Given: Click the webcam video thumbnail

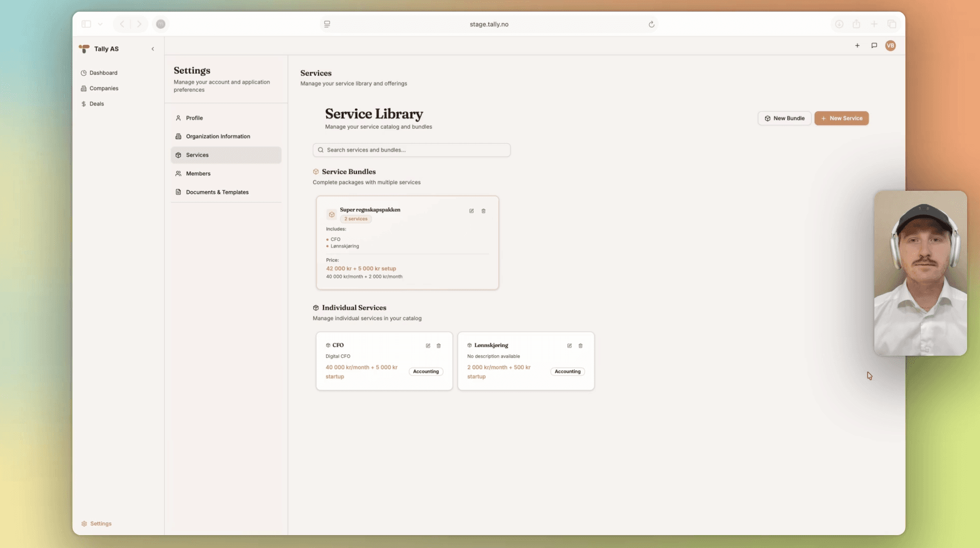Looking at the screenshot, I should pos(920,273).
